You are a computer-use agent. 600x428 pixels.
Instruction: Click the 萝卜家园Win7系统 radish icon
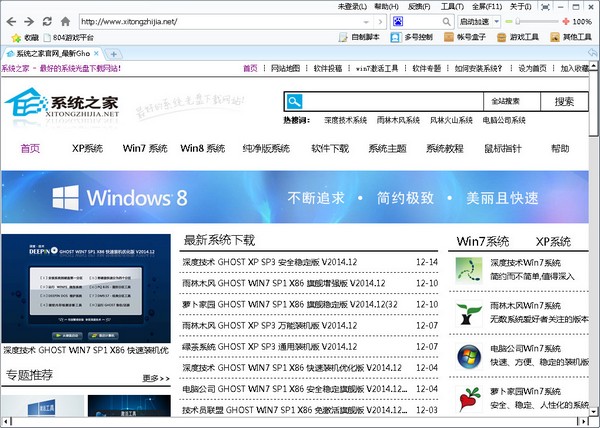(469, 399)
